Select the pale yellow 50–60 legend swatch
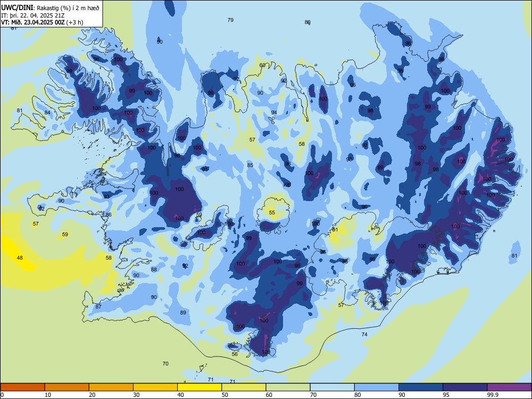Image resolution: width=532 pixels, height=399 pixels. coord(244,387)
